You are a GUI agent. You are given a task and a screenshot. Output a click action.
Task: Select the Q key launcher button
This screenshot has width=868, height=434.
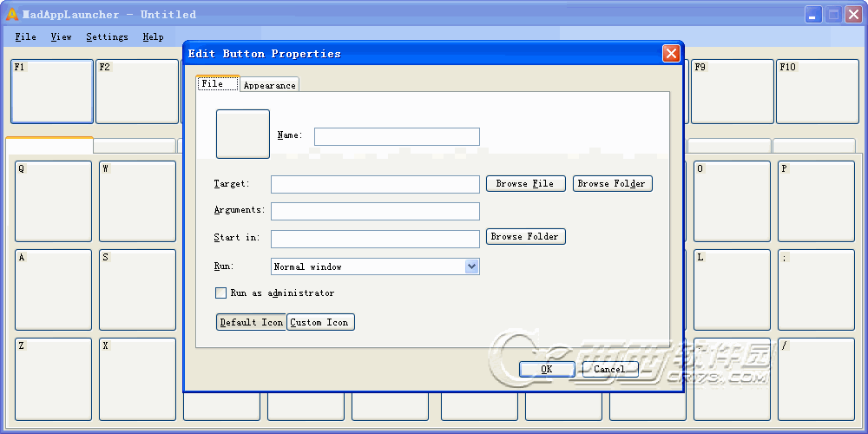[53, 201]
